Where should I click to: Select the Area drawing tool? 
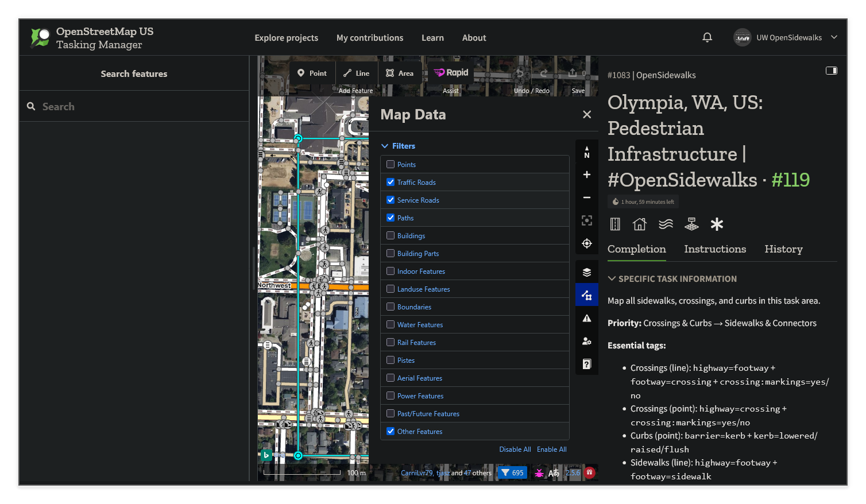(400, 73)
